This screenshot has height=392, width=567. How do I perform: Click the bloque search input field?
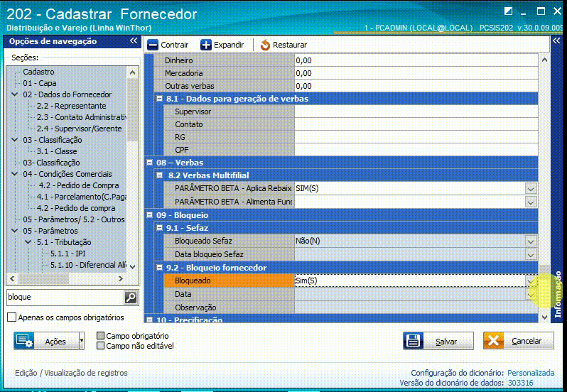[65, 298]
